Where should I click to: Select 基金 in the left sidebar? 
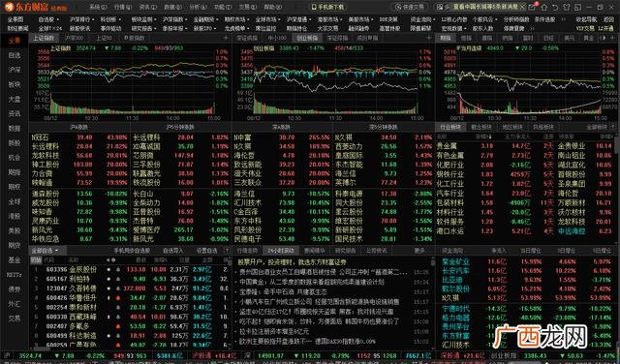[x=15, y=260]
